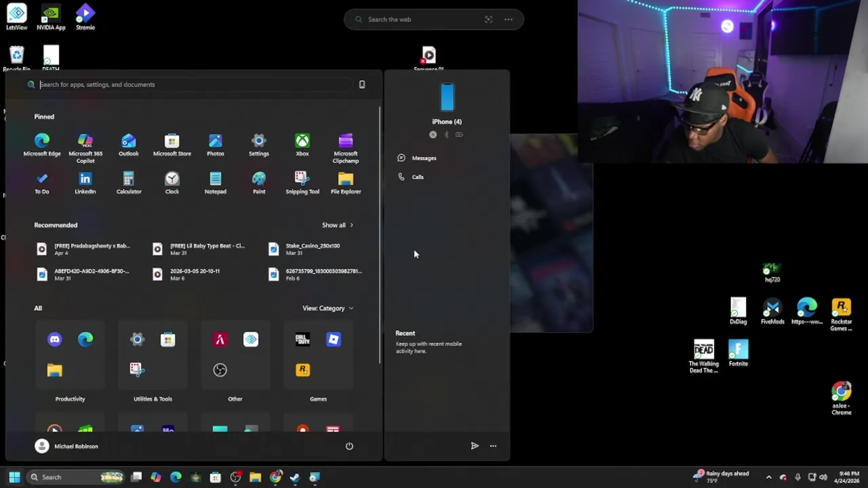Show all recommended items

337,225
